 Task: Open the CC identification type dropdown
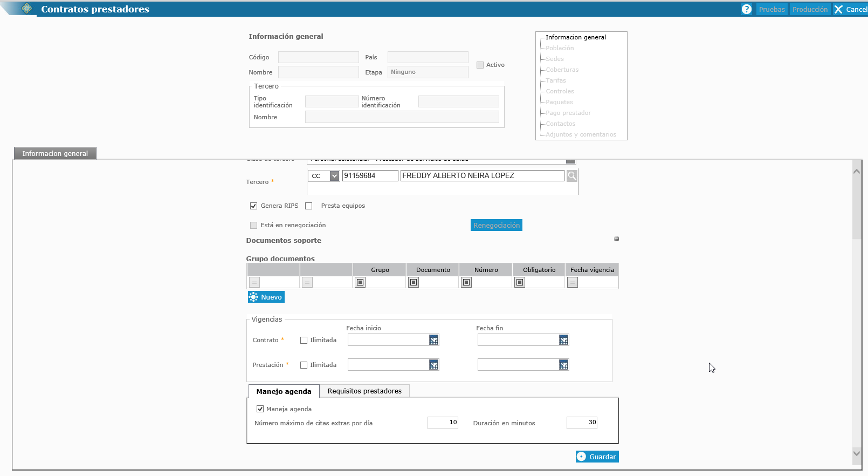[334, 176]
